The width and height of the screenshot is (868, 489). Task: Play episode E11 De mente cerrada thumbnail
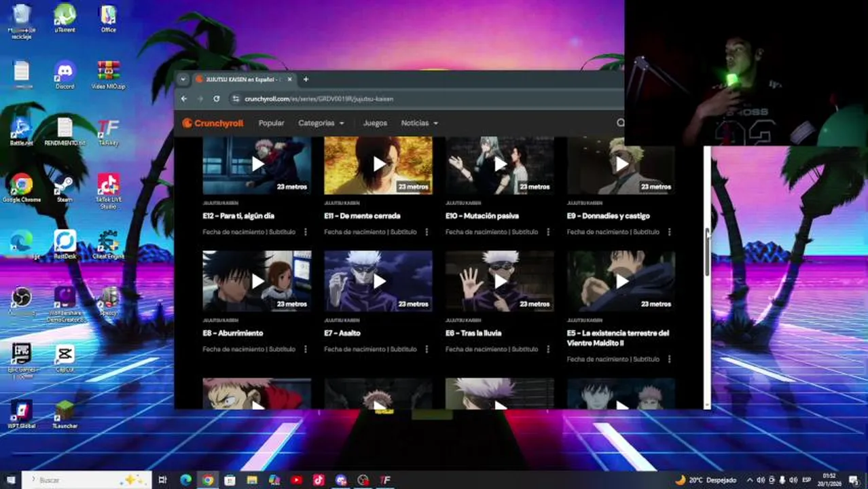point(378,165)
